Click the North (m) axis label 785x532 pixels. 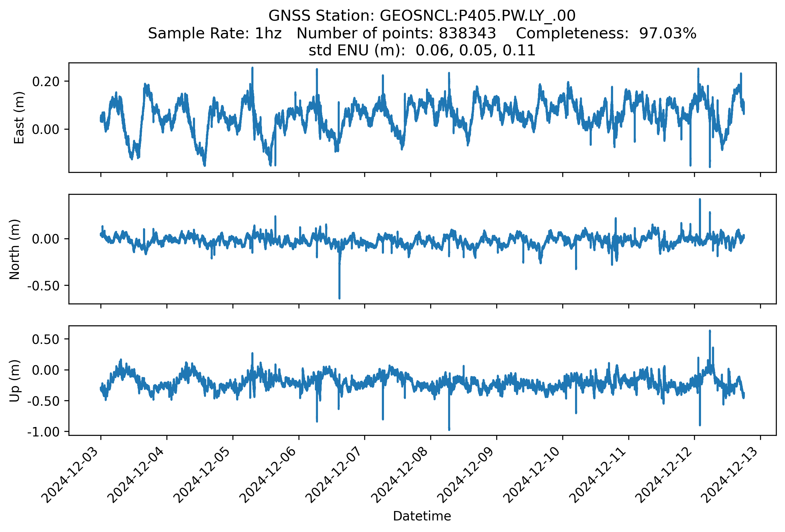pyautogui.click(x=15, y=249)
